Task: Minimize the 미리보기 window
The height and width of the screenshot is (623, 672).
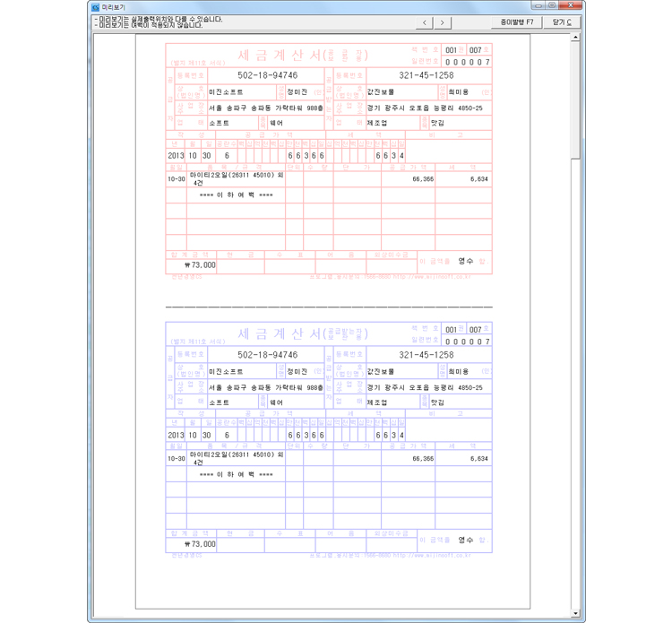Action: pos(538,5)
